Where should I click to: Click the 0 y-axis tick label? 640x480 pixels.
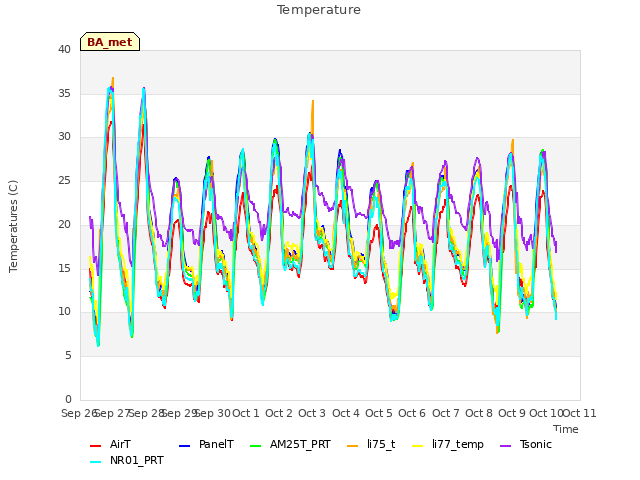pyautogui.click(x=68, y=400)
